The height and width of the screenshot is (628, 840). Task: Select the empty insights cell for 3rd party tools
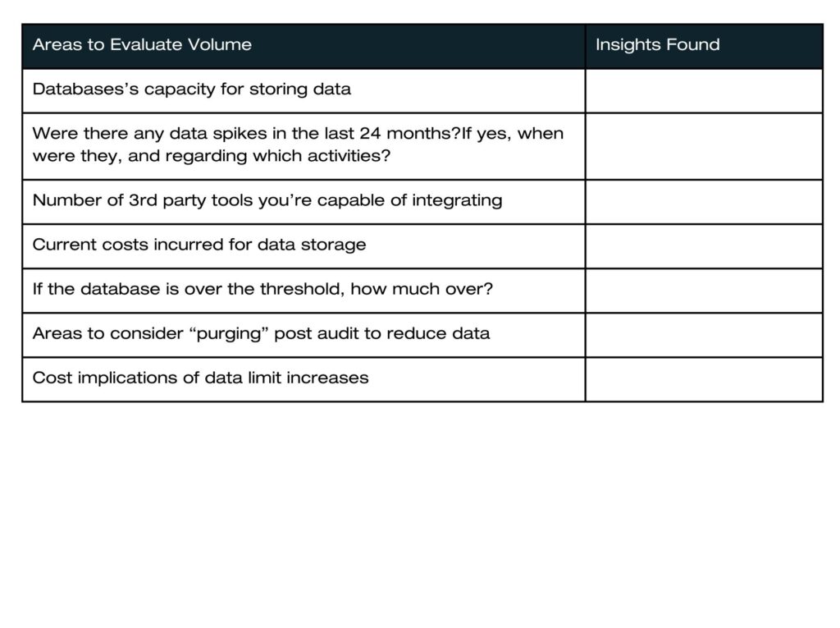tap(704, 201)
